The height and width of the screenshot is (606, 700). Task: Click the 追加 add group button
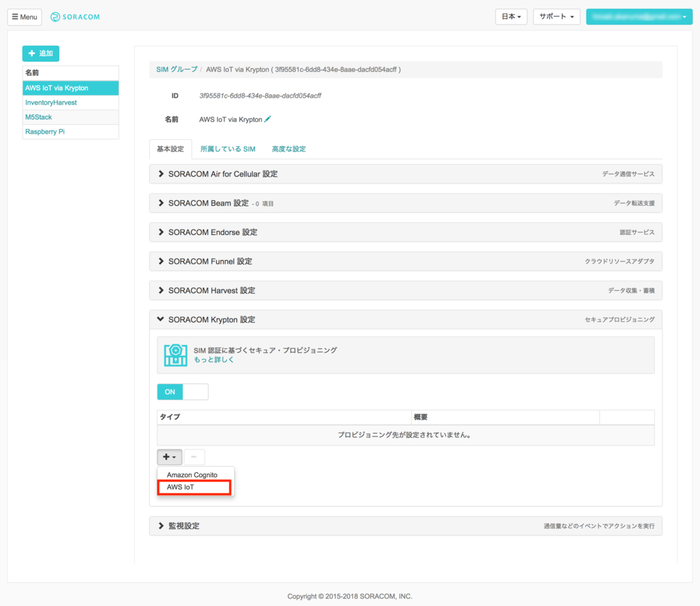pos(40,53)
